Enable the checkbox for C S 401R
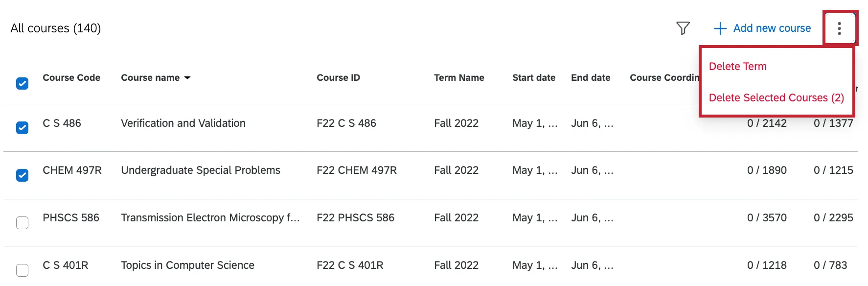Viewport: 868px width, 286px height. pos(22,270)
